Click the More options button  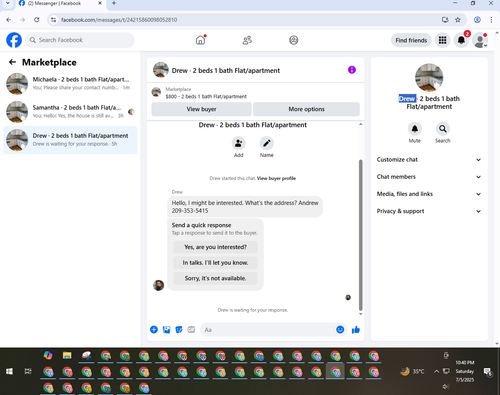coord(306,109)
